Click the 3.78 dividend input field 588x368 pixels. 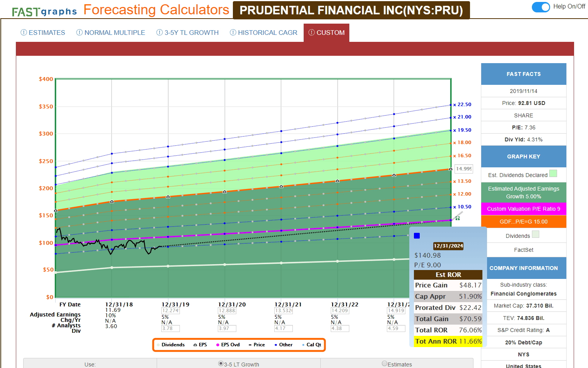pyautogui.click(x=171, y=328)
